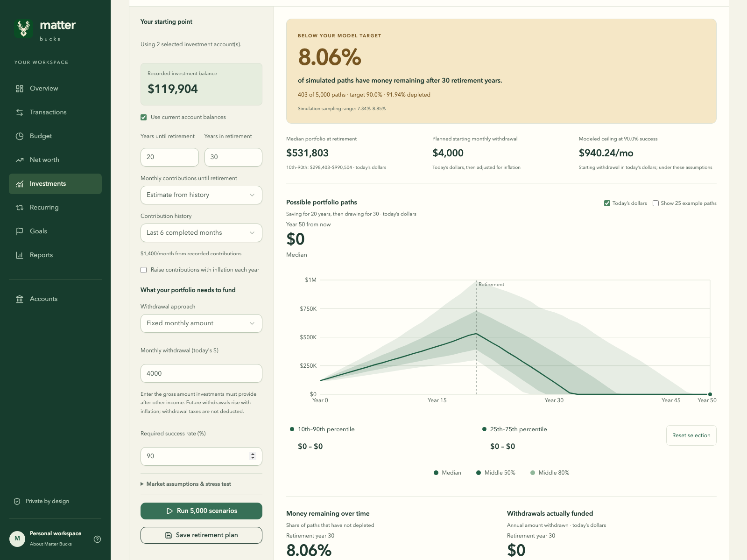Select Investments in sidebar
747x560 pixels.
[55, 184]
